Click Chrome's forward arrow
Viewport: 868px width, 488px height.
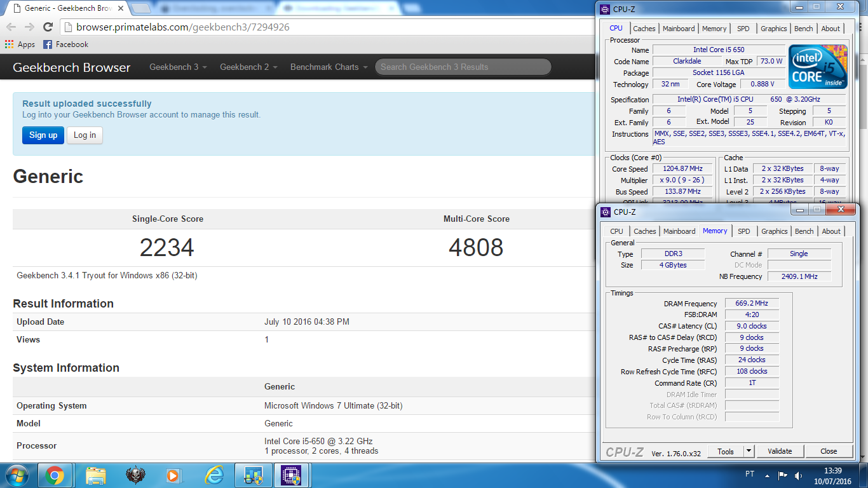click(x=29, y=27)
